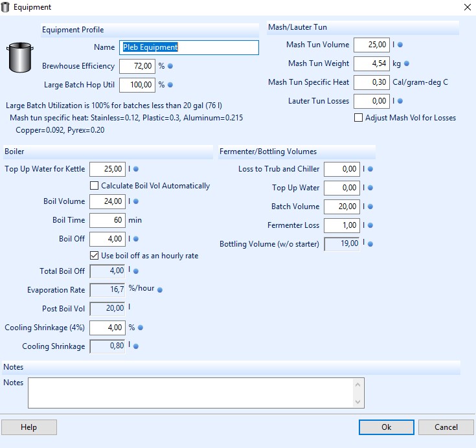The height and width of the screenshot is (448, 476).
Task: Edit the Batch Volume field
Action: (342, 207)
